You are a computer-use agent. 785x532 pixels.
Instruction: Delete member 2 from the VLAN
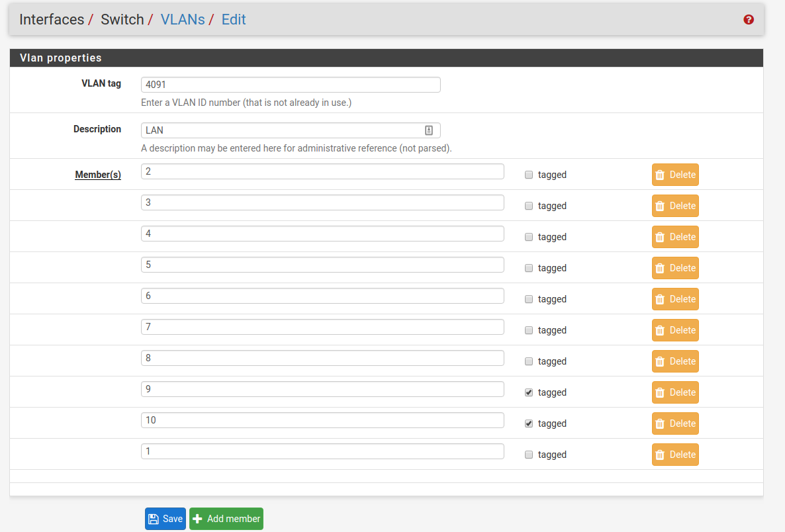pos(675,175)
